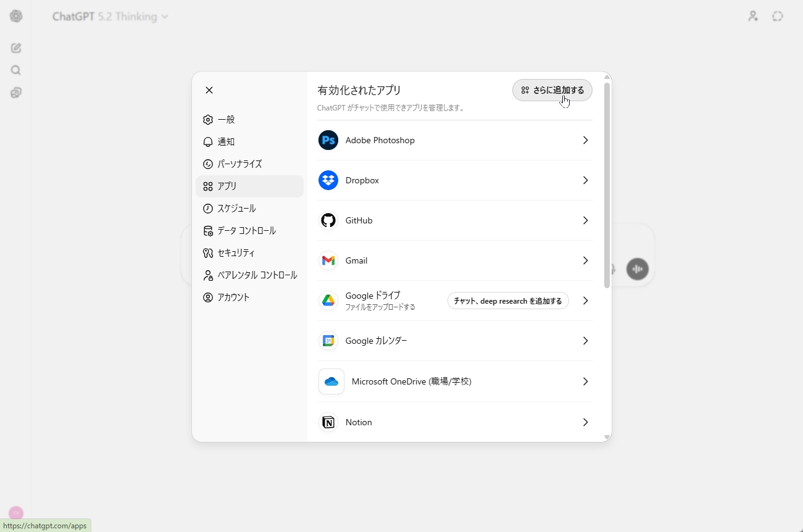Click the さらに追加する button
803x532 pixels.
pyautogui.click(x=552, y=90)
